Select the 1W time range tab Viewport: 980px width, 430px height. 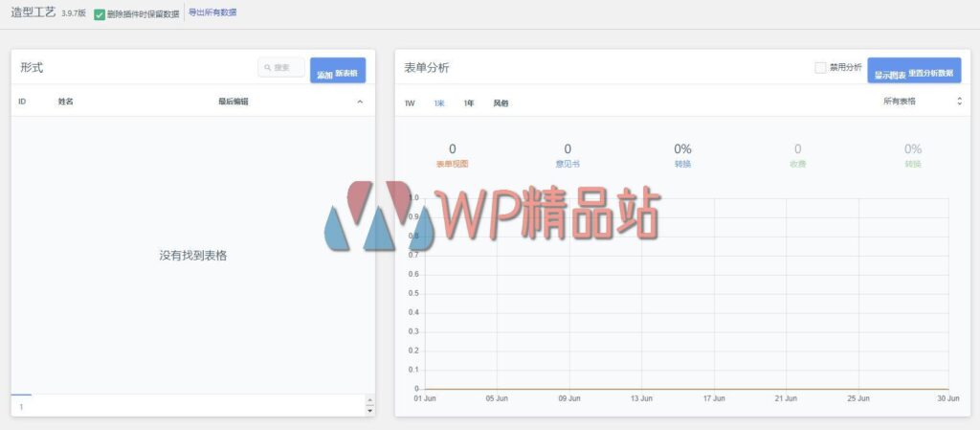410,103
